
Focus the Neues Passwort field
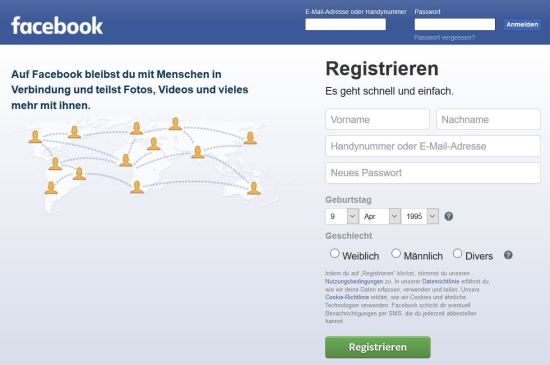[x=433, y=173]
